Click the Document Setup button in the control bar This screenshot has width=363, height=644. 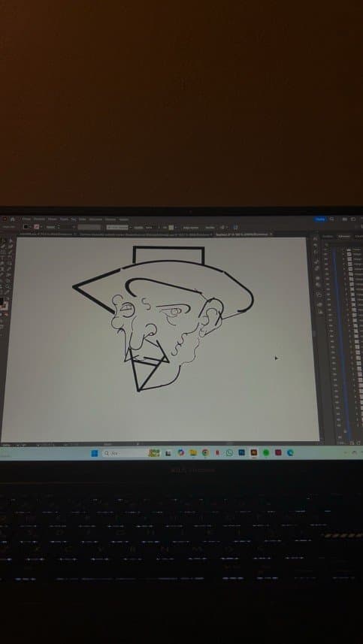coord(191,227)
